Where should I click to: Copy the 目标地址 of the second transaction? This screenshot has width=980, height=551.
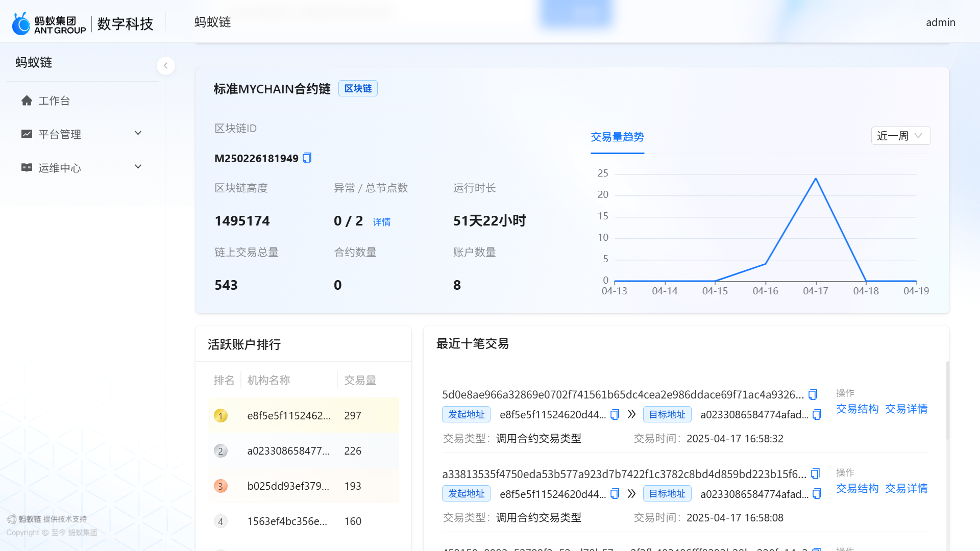pyautogui.click(x=817, y=493)
